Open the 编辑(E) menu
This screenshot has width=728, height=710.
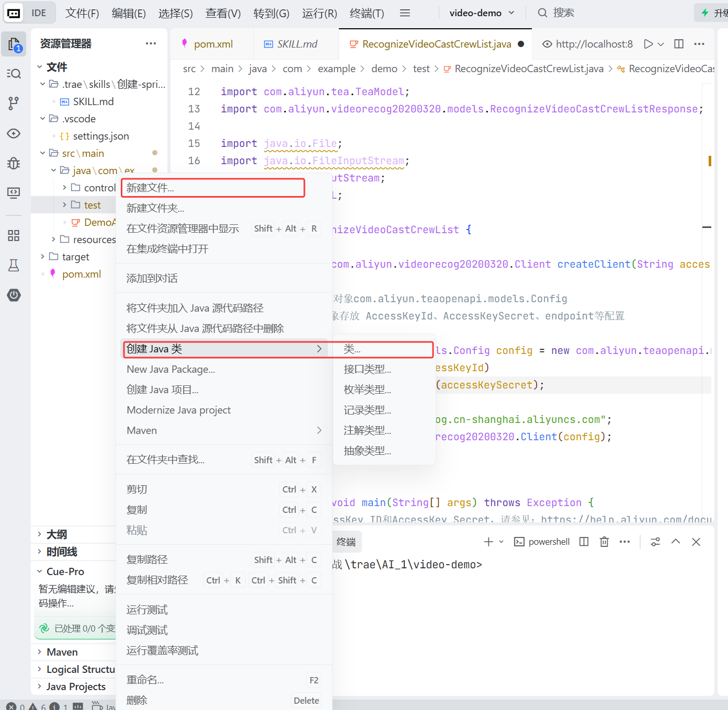click(x=129, y=13)
